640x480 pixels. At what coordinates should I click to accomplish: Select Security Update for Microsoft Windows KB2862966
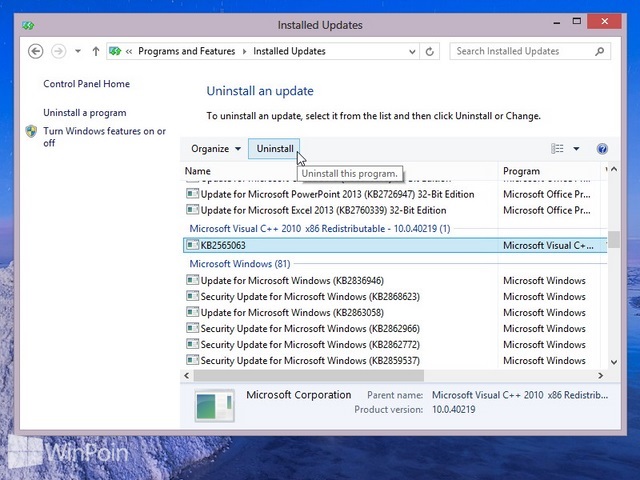[310, 329]
